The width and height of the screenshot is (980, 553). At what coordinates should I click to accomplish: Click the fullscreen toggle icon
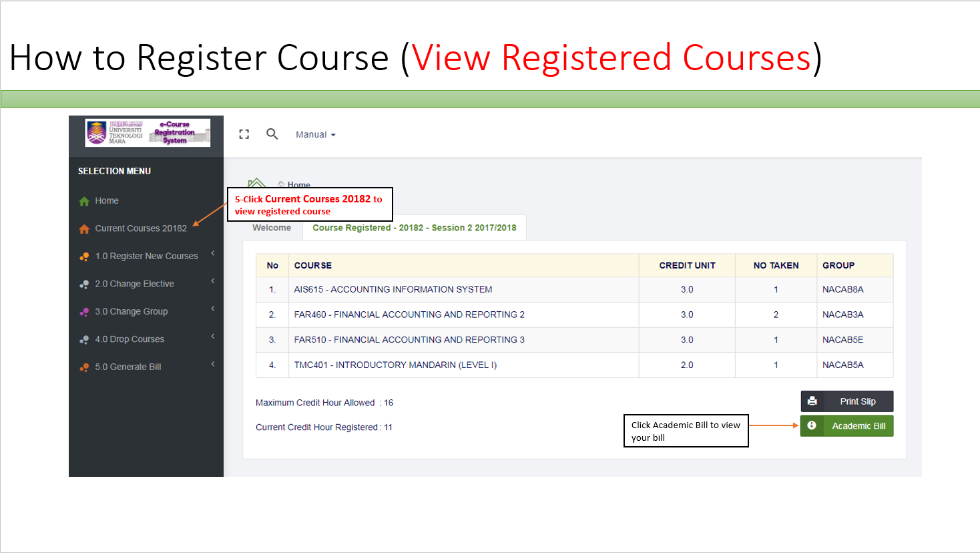[244, 134]
